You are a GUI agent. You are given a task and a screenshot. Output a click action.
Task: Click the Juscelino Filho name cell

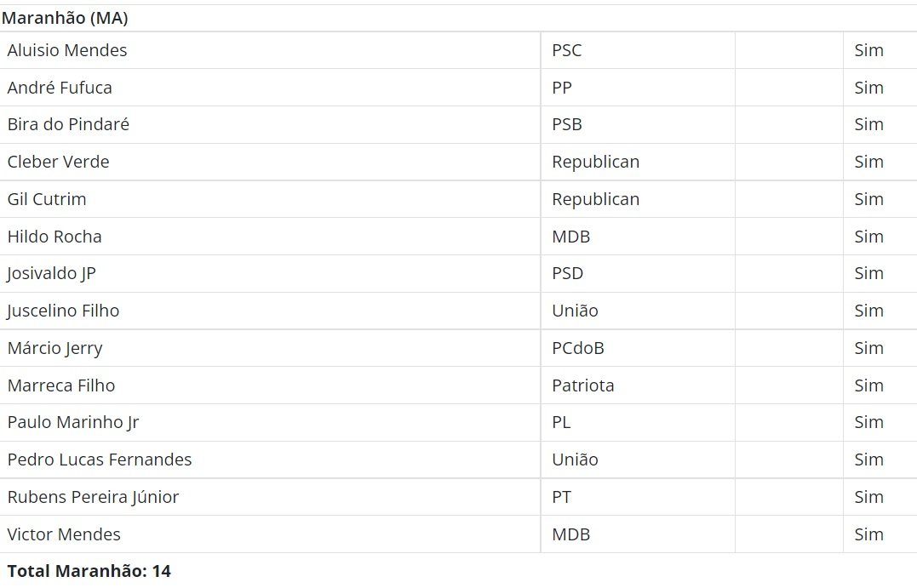[270, 311]
